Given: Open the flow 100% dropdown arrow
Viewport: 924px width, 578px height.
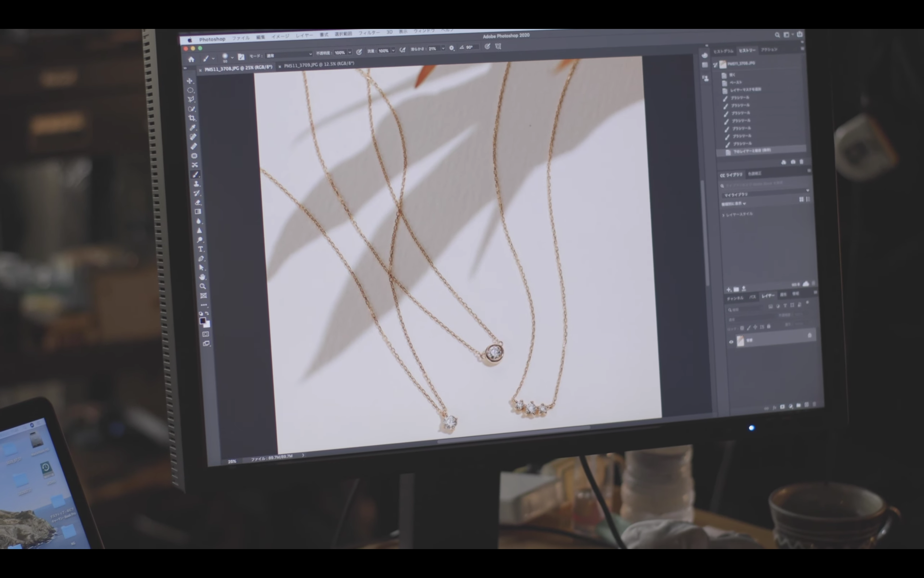Looking at the screenshot, I should click(x=393, y=50).
